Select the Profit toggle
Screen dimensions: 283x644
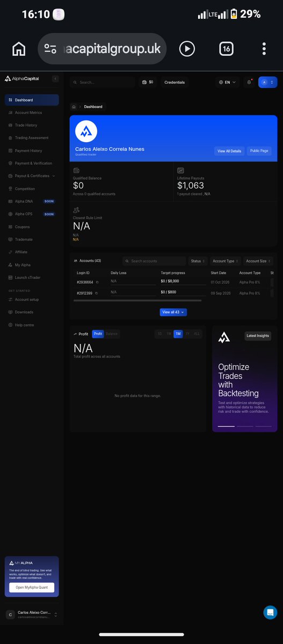click(98, 334)
